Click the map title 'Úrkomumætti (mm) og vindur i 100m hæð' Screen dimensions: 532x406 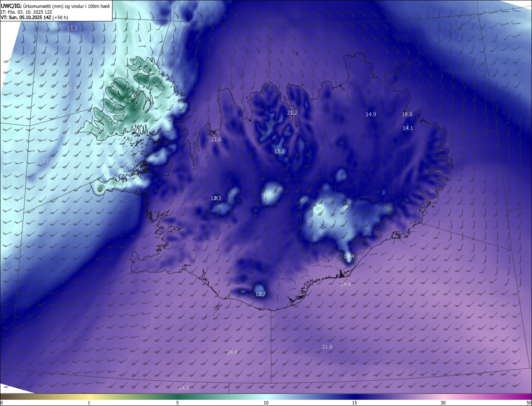point(67,6)
